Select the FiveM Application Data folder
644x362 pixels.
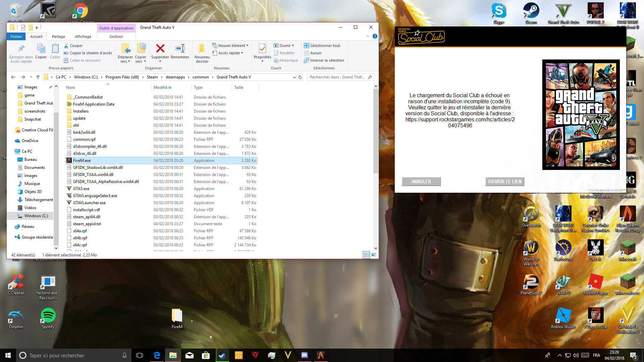tap(161, 104)
